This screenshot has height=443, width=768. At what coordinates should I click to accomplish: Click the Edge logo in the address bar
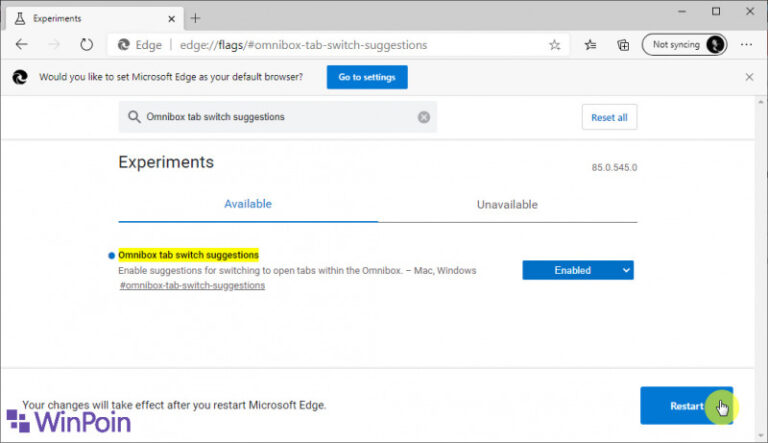pos(123,45)
